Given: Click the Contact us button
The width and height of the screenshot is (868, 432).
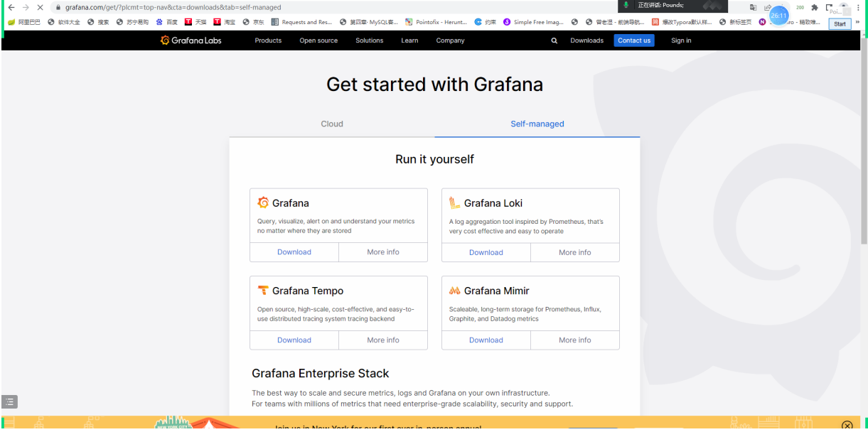Looking at the screenshot, I should [634, 40].
